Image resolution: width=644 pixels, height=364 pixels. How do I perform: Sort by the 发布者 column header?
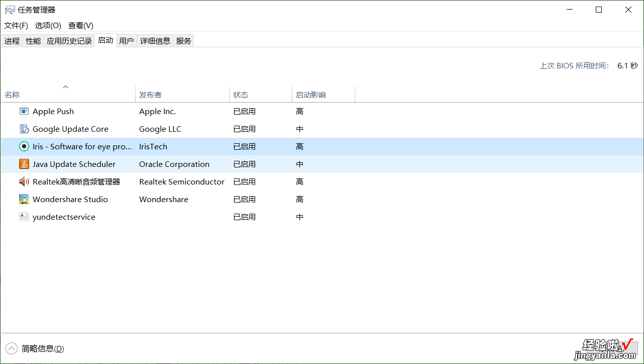(182, 94)
